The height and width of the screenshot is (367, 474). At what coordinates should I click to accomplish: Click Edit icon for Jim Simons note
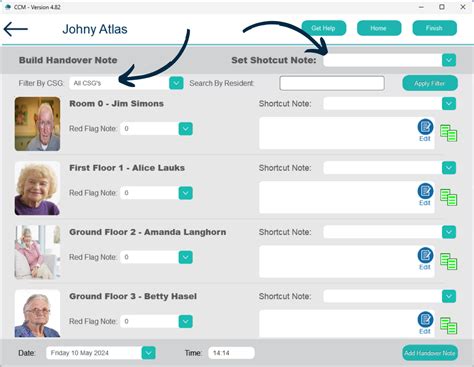point(425,130)
